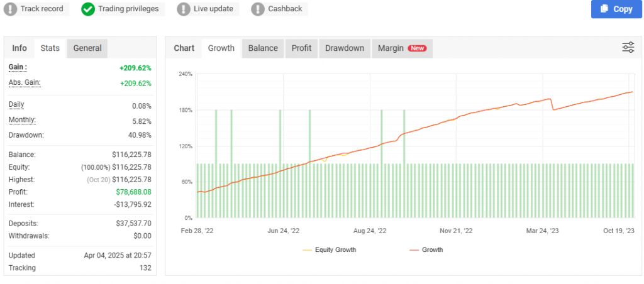Click the Cashback warning icon
This screenshot has height=284, width=644.
coord(257,9)
